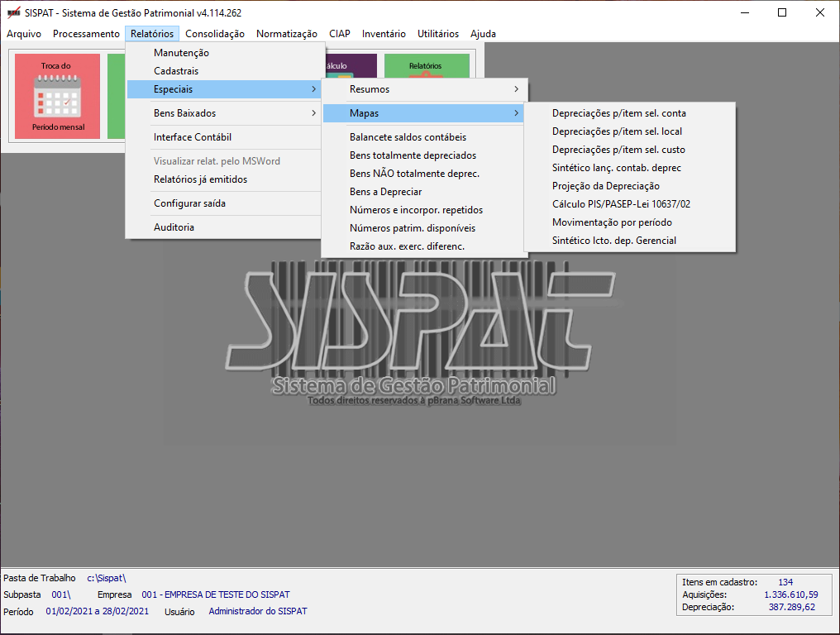Screen dimensions: 840x635
Task: Open the Utilitários menu in menu bar
Action: pyautogui.click(x=437, y=34)
